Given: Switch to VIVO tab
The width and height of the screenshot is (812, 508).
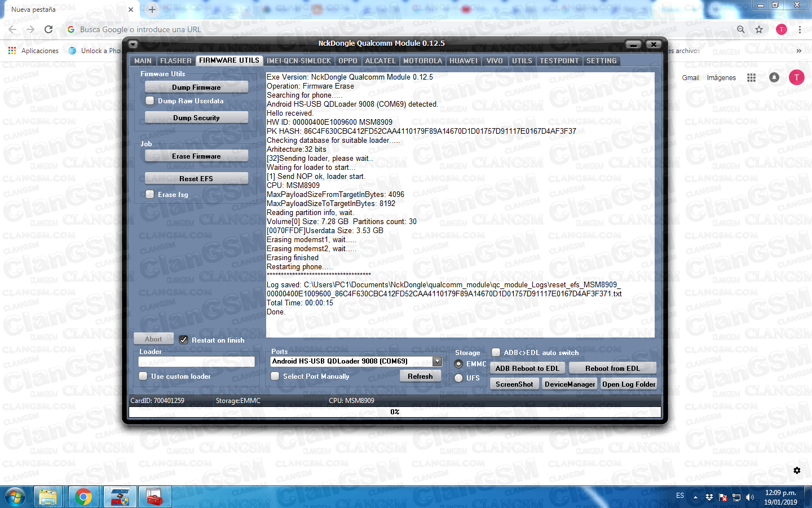Looking at the screenshot, I should click(495, 61).
